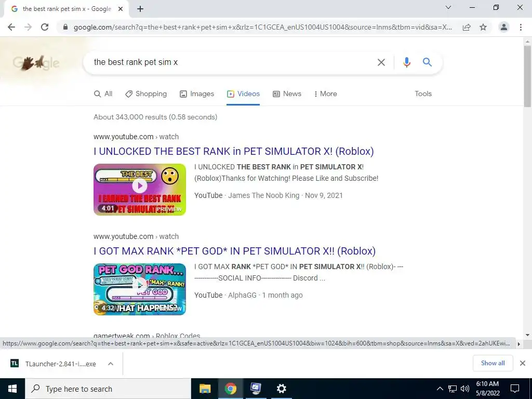Image resolution: width=532 pixels, height=399 pixels.
Task: Open search Tools
Action: point(423,94)
